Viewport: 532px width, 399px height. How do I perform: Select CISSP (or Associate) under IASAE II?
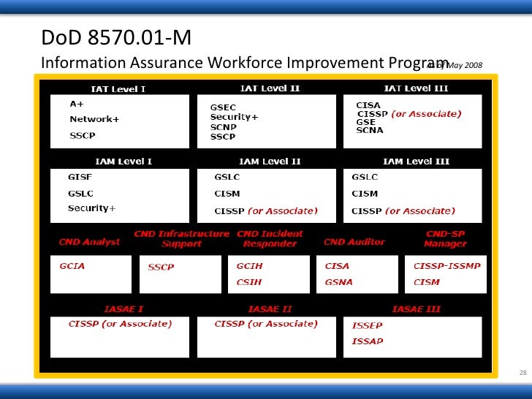click(x=266, y=324)
